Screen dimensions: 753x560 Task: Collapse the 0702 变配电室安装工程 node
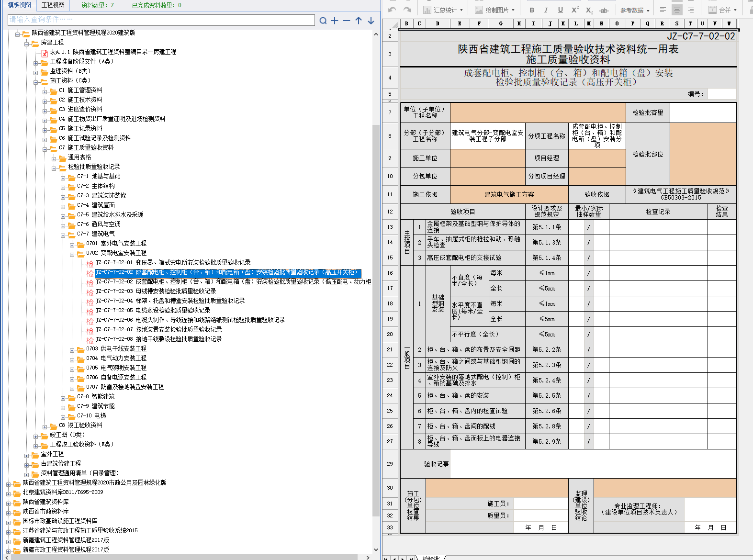tap(72, 254)
